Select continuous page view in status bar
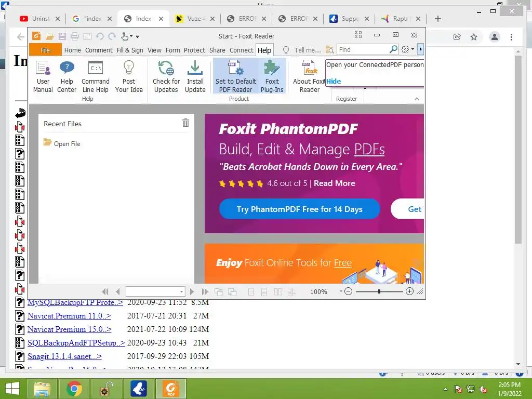532x399 pixels. pyautogui.click(x=264, y=292)
